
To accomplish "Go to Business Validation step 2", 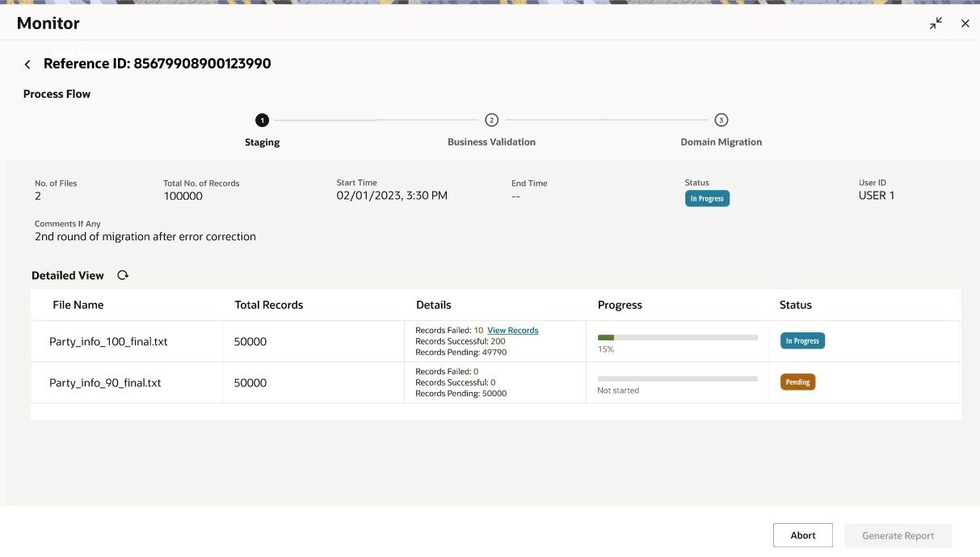I will [x=491, y=120].
